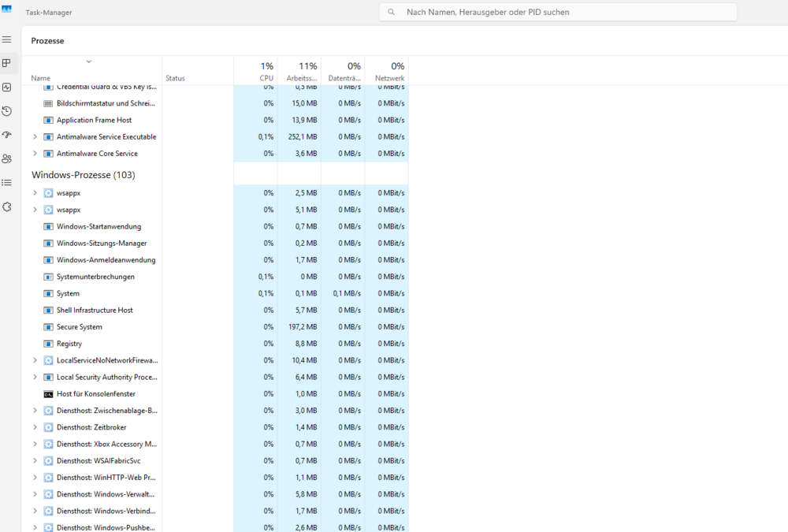Open the Users icon in sidebar

pyautogui.click(x=7, y=159)
